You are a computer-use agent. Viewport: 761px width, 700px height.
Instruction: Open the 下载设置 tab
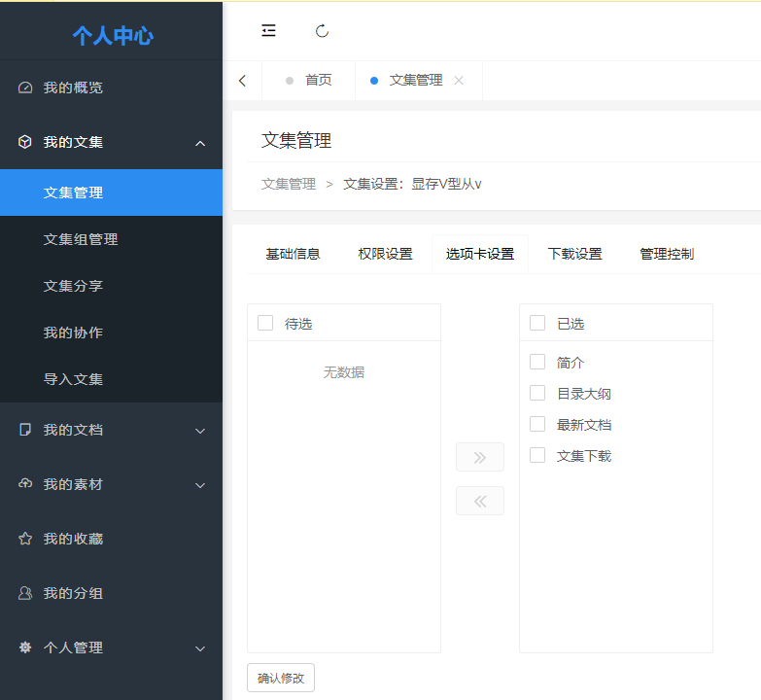tap(574, 254)
